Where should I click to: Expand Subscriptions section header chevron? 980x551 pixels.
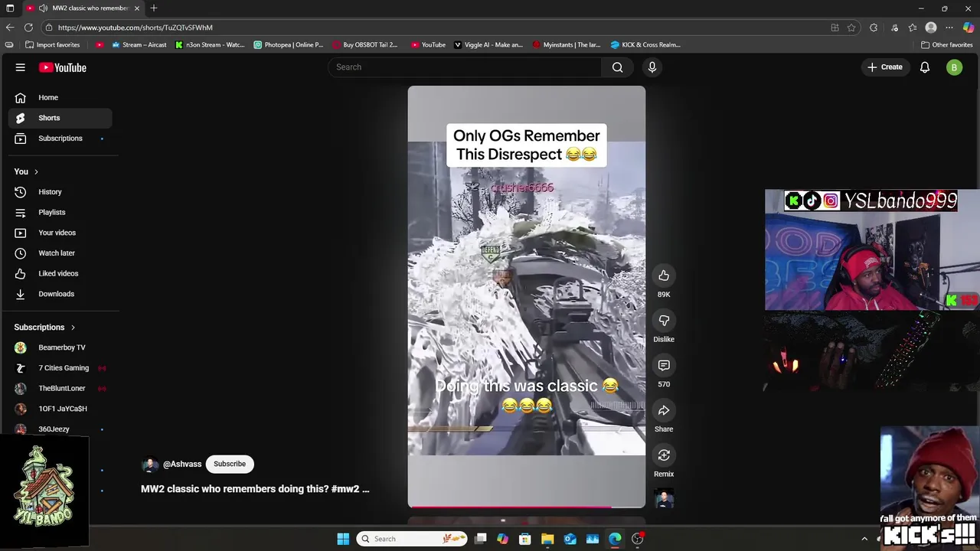point(73,328)
